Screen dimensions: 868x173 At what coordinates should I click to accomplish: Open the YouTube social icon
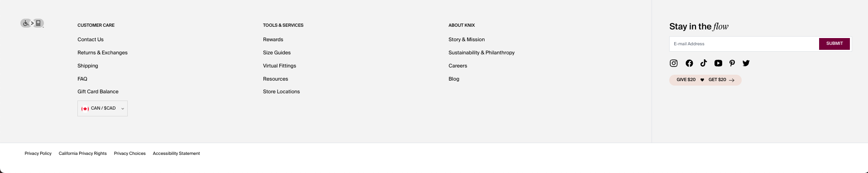718,63
